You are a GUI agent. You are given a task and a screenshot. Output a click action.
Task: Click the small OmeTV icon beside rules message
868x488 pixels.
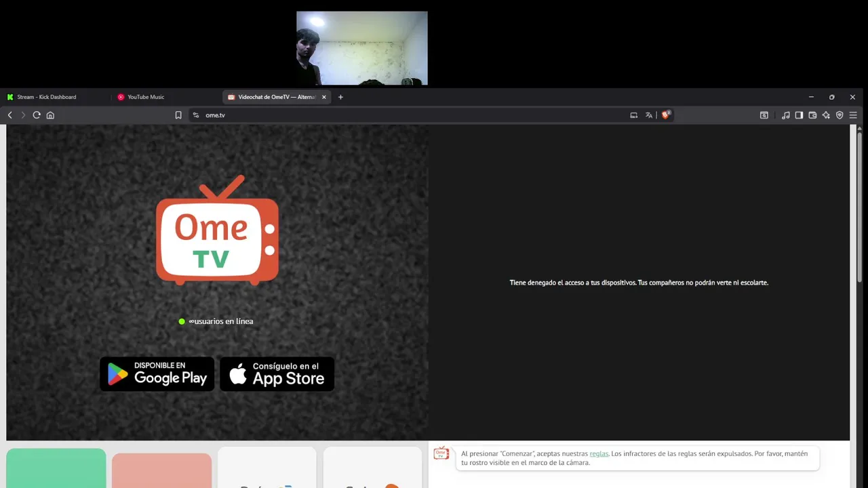[x=441, y=453]
